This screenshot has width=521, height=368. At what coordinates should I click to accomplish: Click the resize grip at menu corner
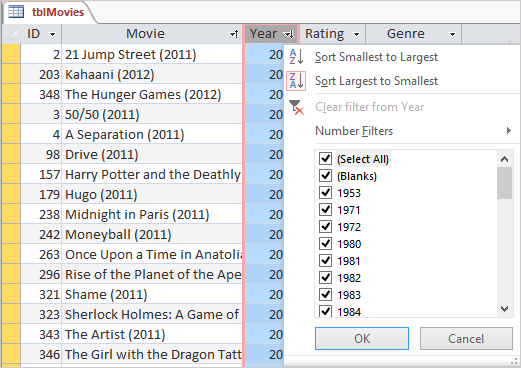click(515, 361)
